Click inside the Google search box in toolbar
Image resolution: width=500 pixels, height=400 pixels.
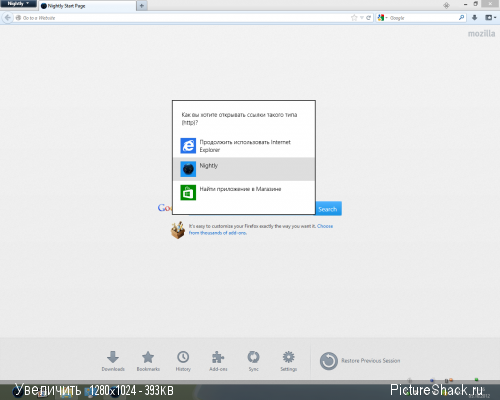coord(423,18)
